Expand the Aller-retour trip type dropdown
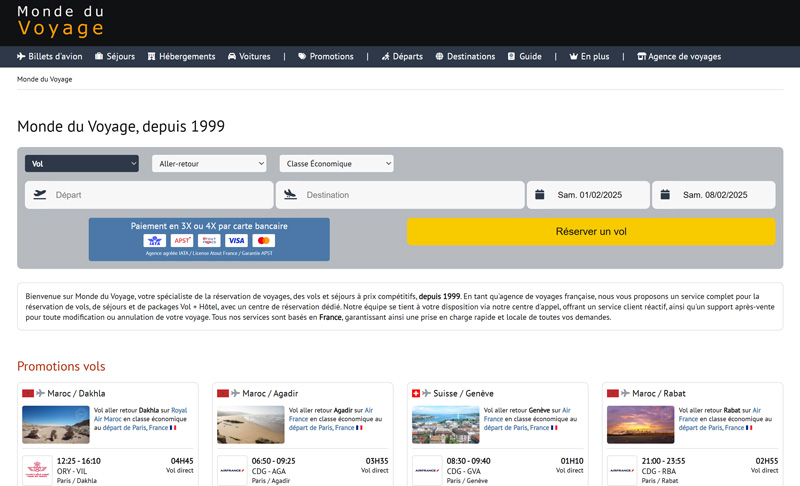The image size is (800, 486). 209,163
